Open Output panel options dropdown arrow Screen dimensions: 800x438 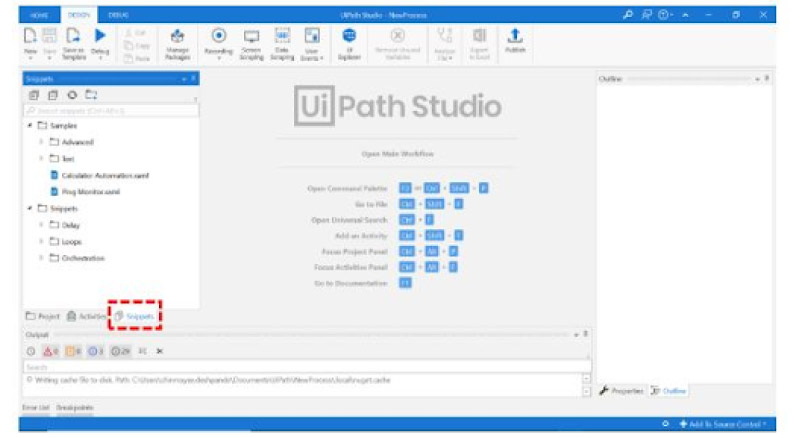[577, 335]
